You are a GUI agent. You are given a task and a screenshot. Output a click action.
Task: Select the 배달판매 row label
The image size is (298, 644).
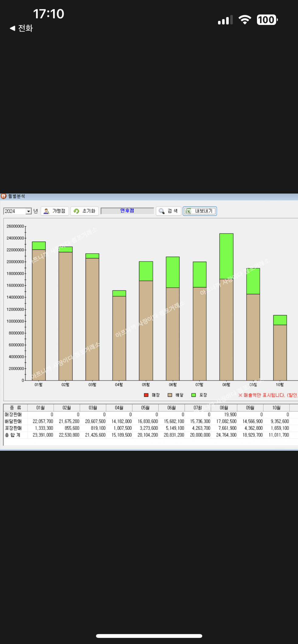[13, 421]
